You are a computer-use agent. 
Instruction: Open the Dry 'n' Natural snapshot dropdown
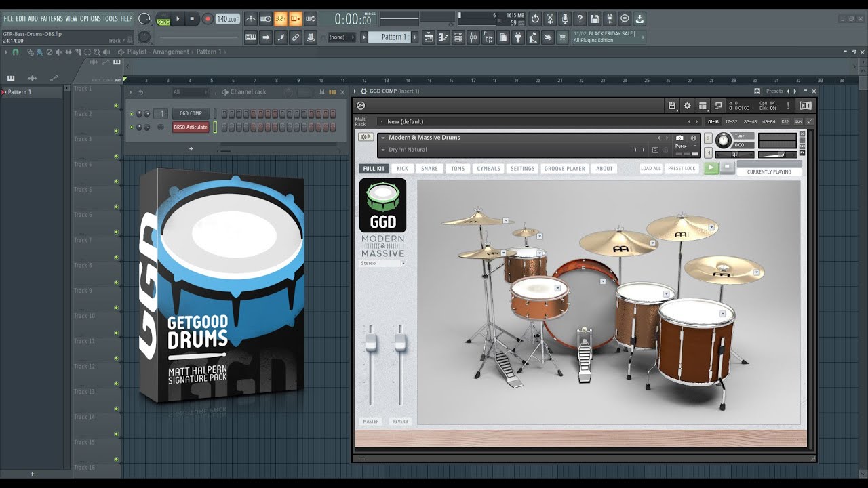pyautogui.click(x=383, y=150)
